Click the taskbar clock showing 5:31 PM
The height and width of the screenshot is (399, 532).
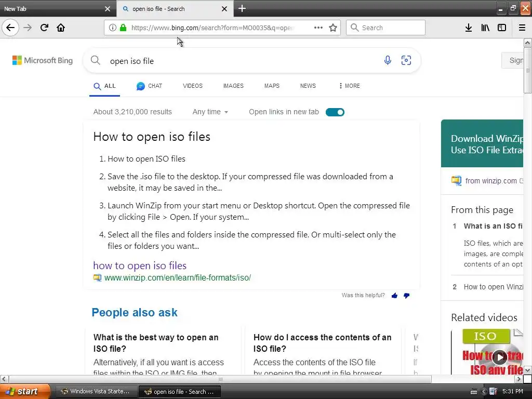click(513, 392)
